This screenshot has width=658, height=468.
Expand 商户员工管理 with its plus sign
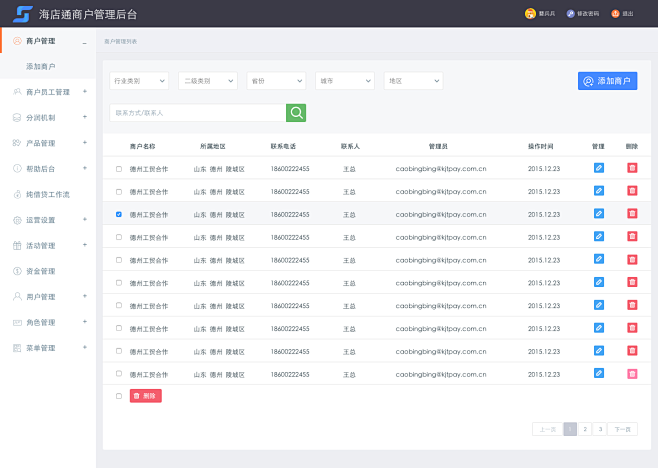tap(85, 92)
